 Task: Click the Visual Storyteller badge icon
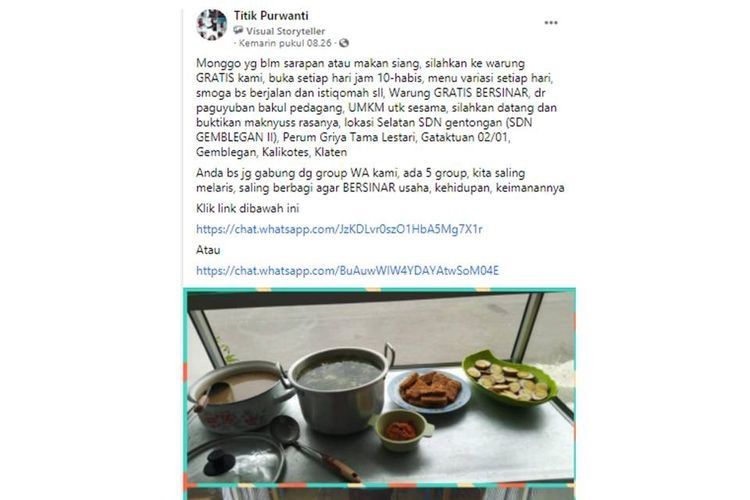(x=238, y=31)
